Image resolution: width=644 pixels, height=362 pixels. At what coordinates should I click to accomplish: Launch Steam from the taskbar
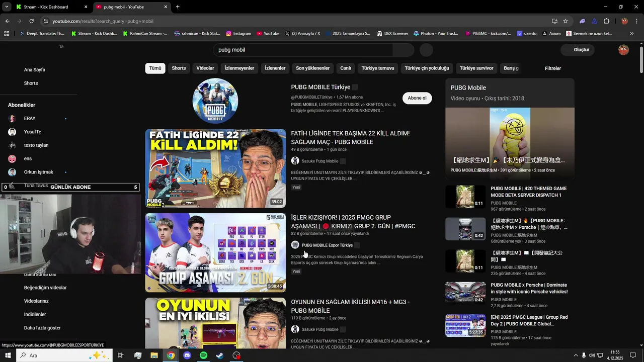point(220,355)
